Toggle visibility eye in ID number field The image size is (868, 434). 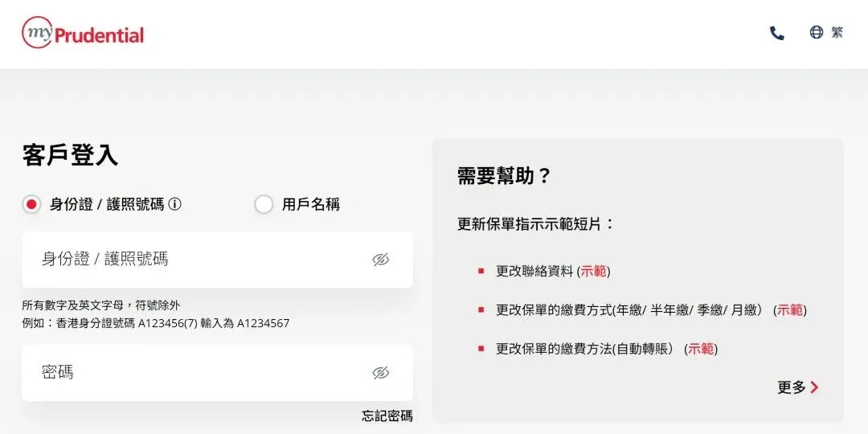(x=381, y=260)
